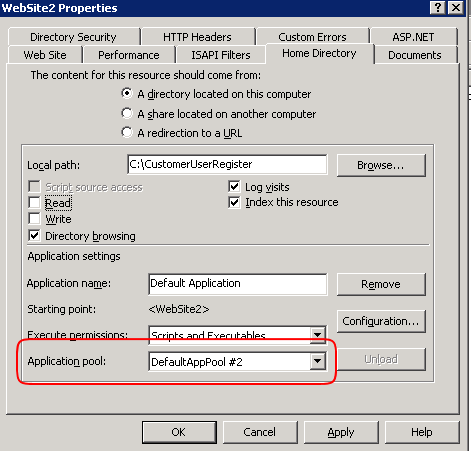Click the Remove button

pyautogui.click(x=381, y=284)
